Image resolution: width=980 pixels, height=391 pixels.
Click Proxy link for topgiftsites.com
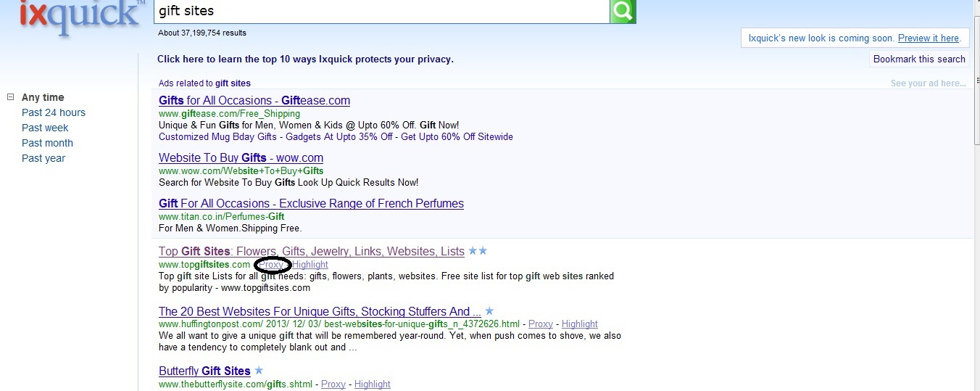pos(272,265)
